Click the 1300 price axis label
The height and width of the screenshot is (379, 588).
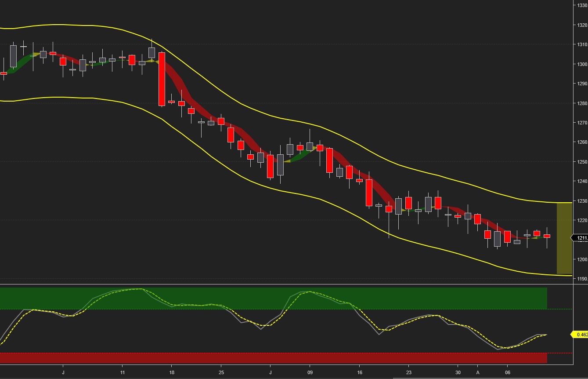click(583, 64)
